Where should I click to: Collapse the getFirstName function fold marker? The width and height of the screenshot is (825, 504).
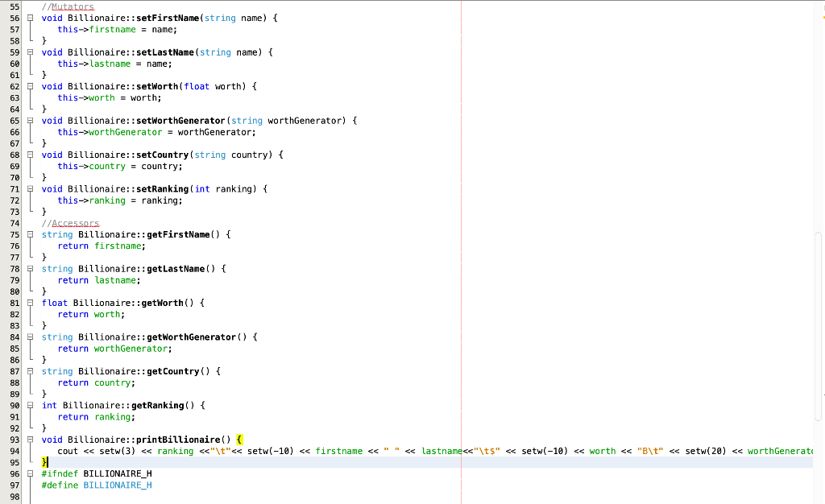click(29, 234)
